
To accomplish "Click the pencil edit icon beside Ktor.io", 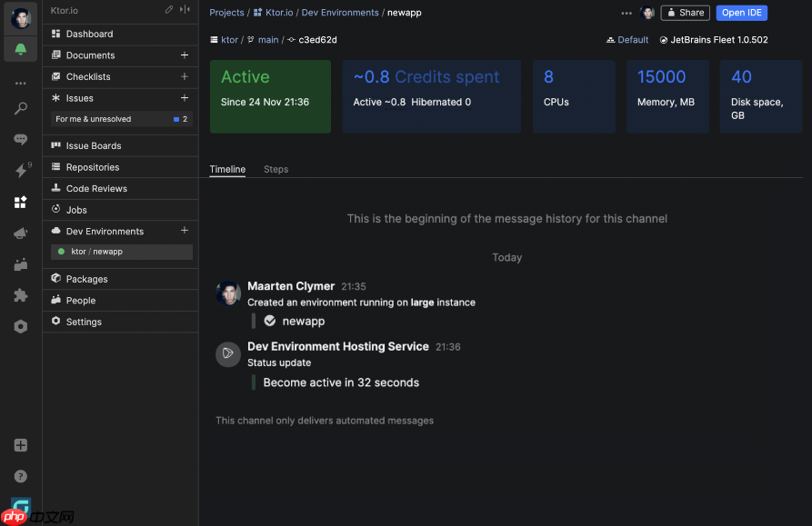I will pos(168,10).
